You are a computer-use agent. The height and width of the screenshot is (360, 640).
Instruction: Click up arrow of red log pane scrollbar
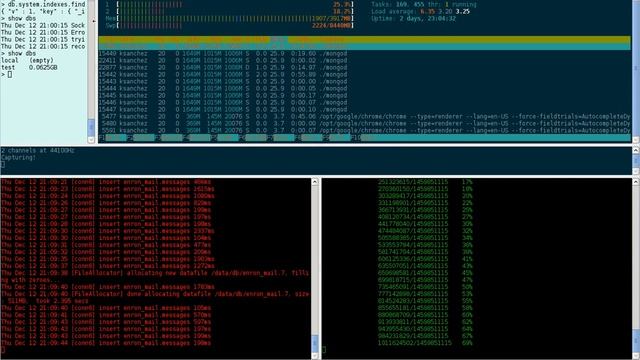pos(315,182)
